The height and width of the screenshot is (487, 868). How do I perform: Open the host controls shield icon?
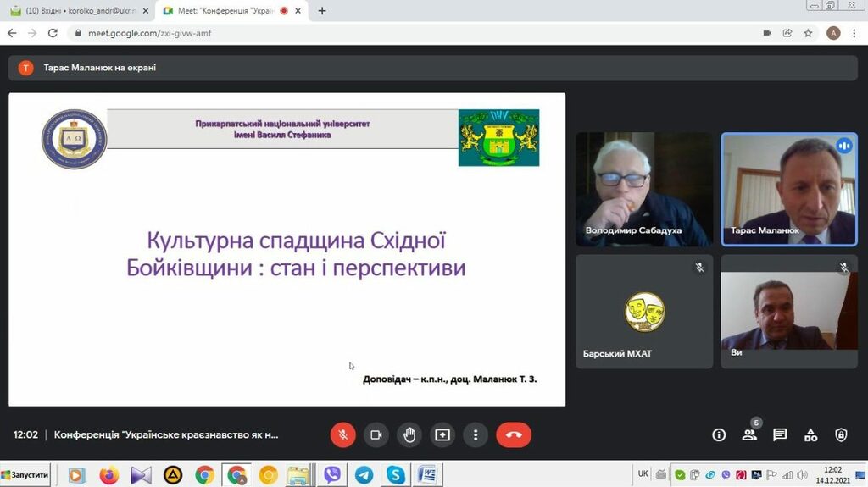pyautogui.click(x=841, y=434)
